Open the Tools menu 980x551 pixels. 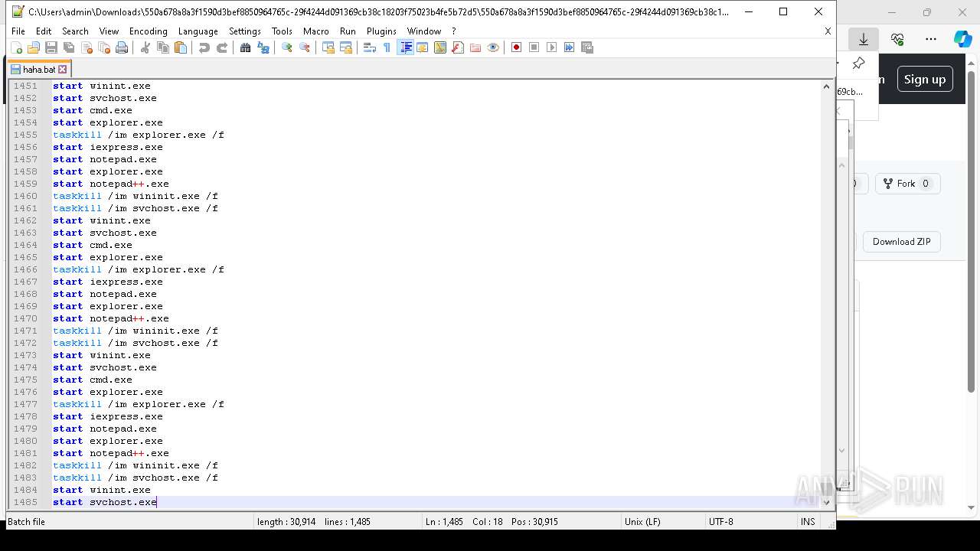click(282, 31)
